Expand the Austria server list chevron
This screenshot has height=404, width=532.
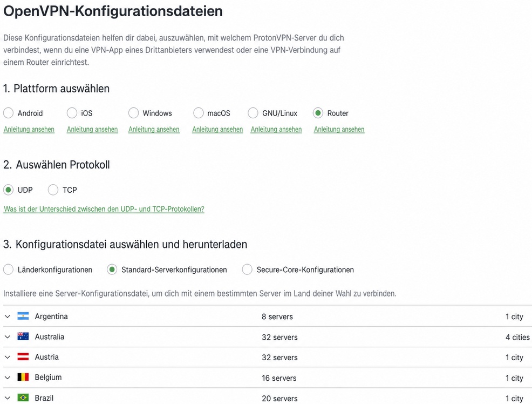8,357
